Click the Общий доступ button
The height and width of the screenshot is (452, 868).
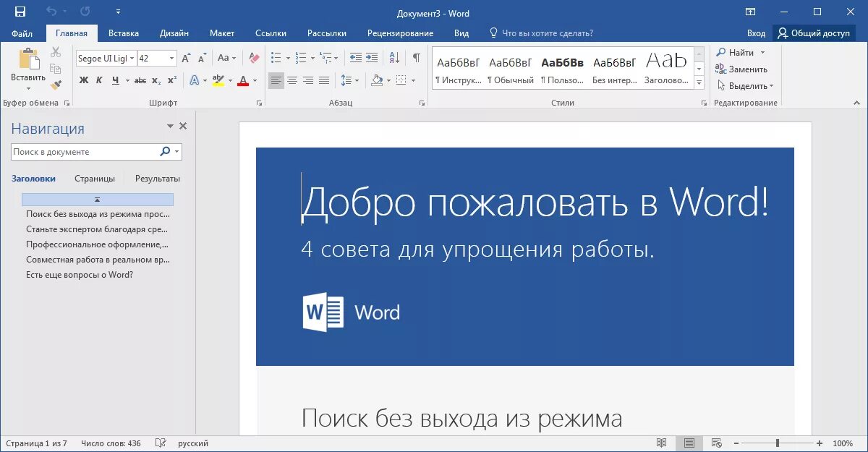(x=814, y=33)
